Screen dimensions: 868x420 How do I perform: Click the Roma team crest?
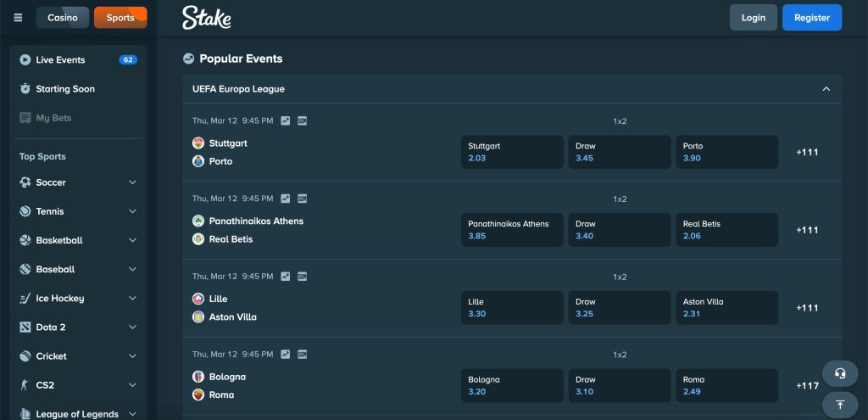point(198,395)
